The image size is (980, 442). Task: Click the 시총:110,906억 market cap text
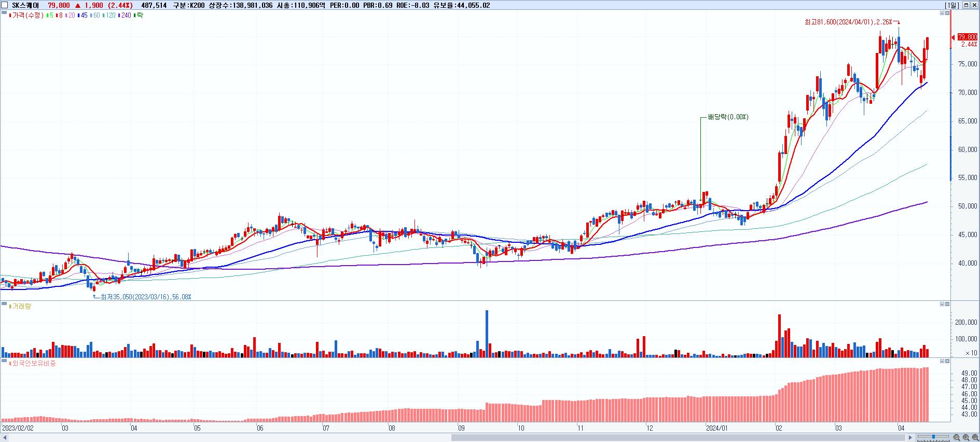302,5
